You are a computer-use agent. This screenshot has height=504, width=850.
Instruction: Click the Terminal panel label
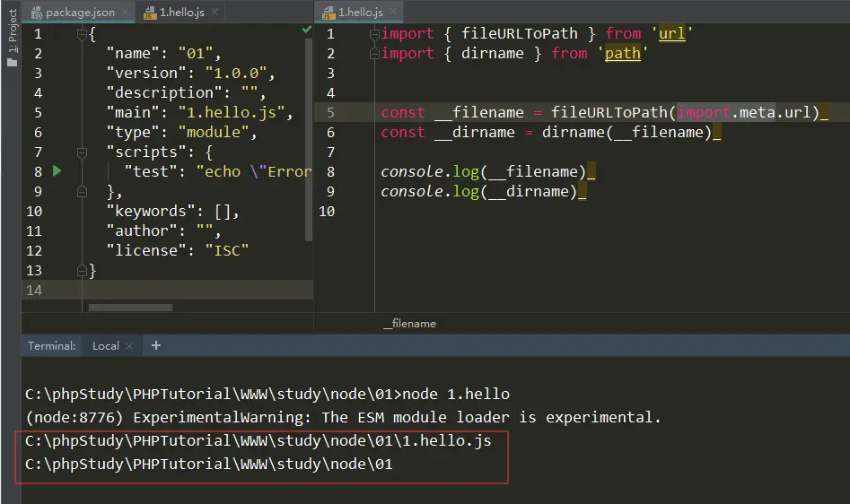pos(52,346)
